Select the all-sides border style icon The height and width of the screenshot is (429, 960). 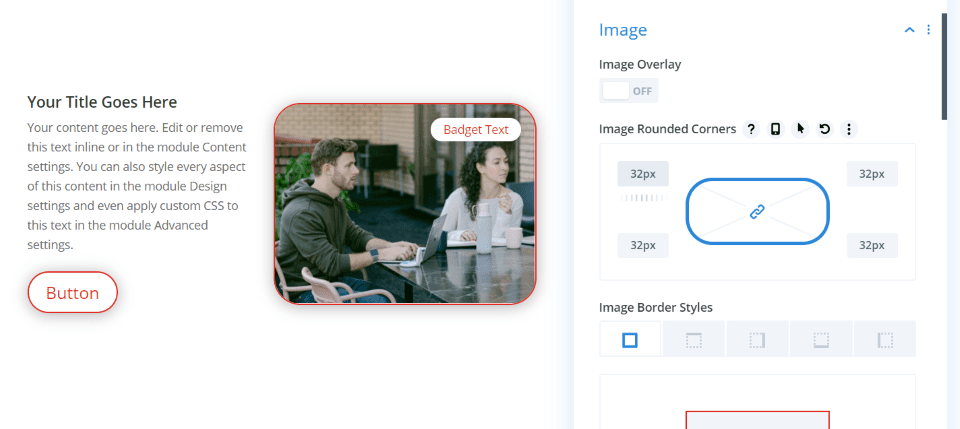coord(630,340)
